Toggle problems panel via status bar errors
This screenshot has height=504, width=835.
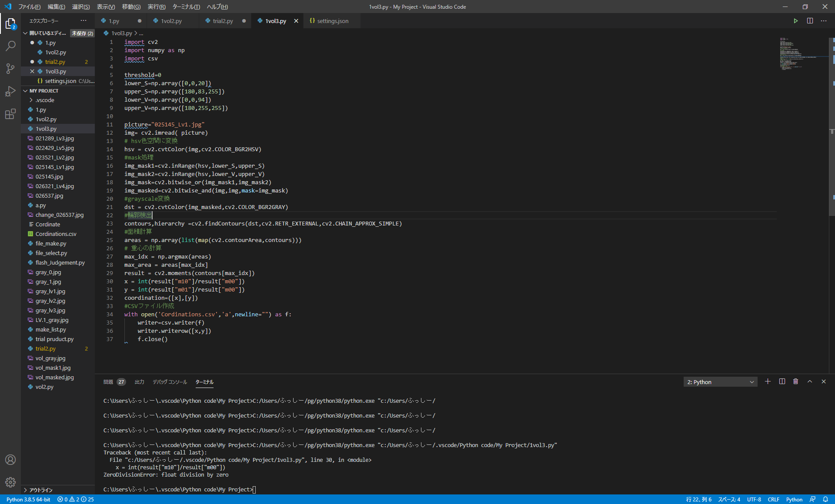[x=75, y=500]
